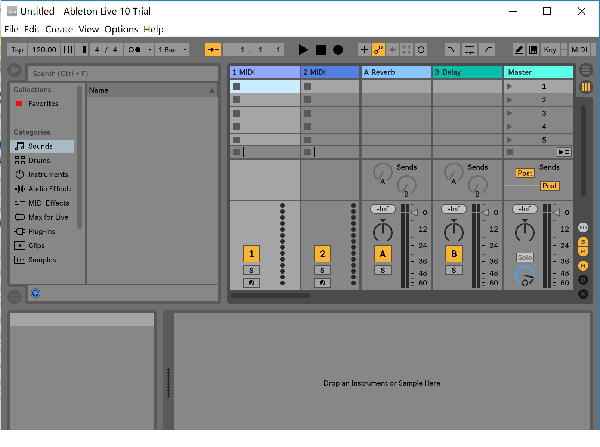The height and width of the screenshot is (447, 600).
Task: Switch to Arrangement view using top-right selector
Action: point(585,71)
